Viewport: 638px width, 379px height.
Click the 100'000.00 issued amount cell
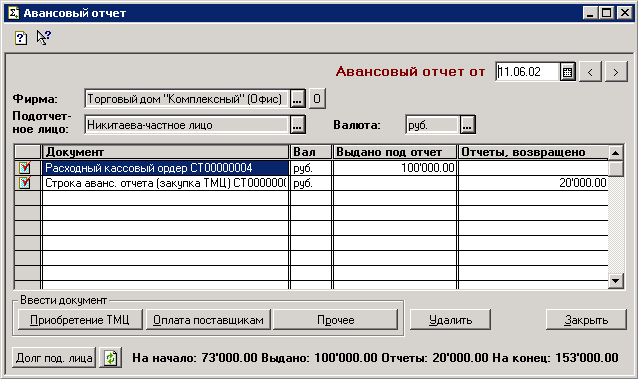(395, 168)
